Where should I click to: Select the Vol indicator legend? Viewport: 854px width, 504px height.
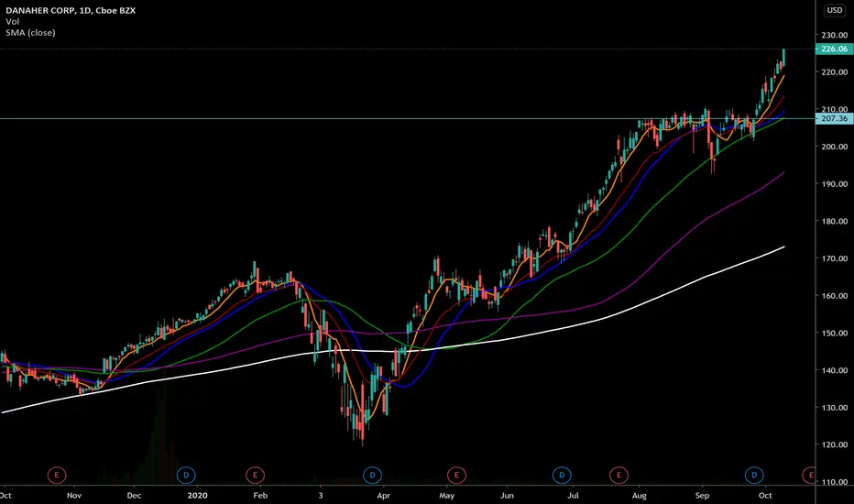coord(13,22)
